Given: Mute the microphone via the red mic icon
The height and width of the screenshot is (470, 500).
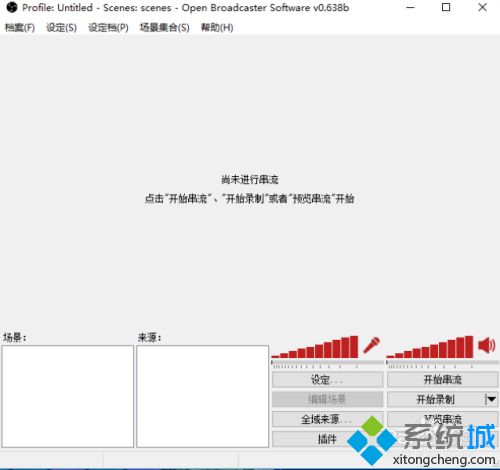Looking at the screenshot, I should [371, 345].
